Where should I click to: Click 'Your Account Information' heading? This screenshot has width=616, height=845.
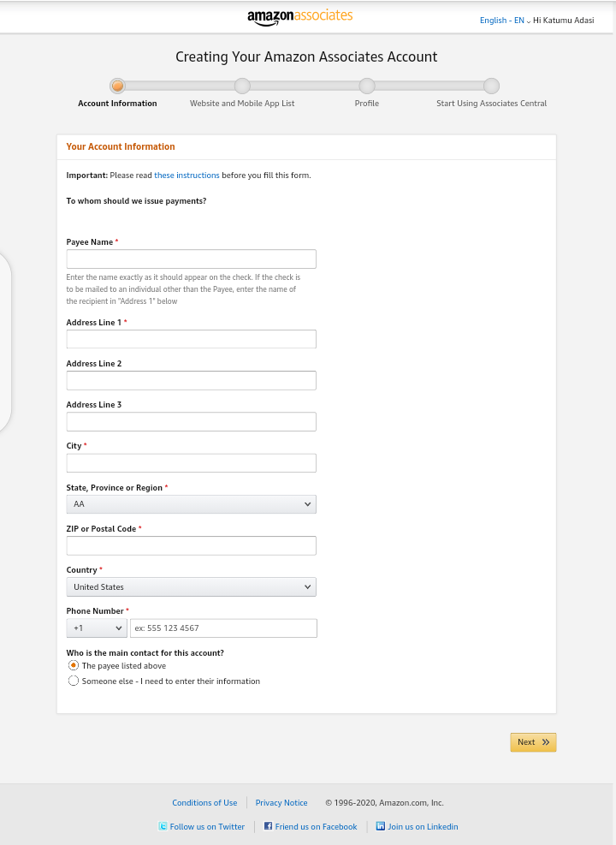point(121,146)
